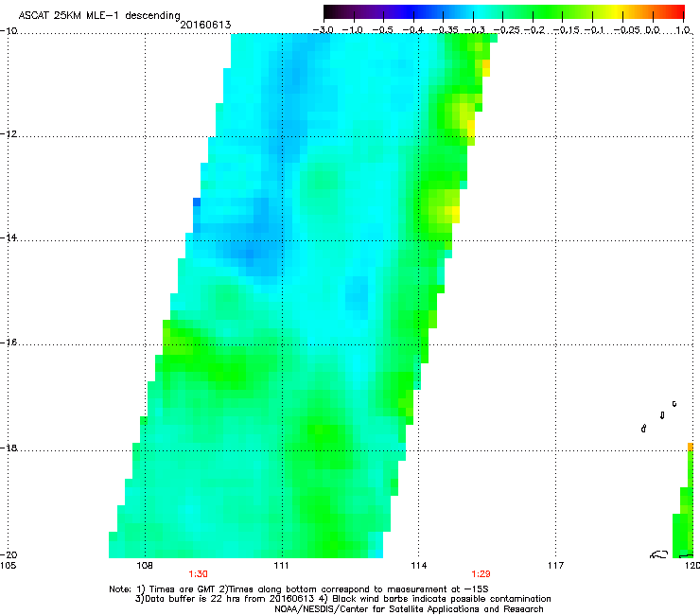Screen dimensions: 700x615
Task: Click the 105 longitude axis label
Action: pyautogui.click(x=8, y=566)
